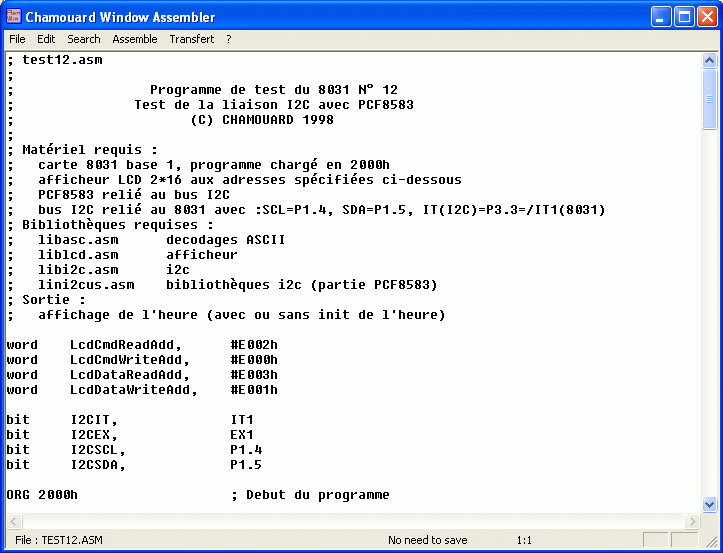Click the Chamouard app icon in title bar
The height and width of the screenshot is (553, 723).
13,17
